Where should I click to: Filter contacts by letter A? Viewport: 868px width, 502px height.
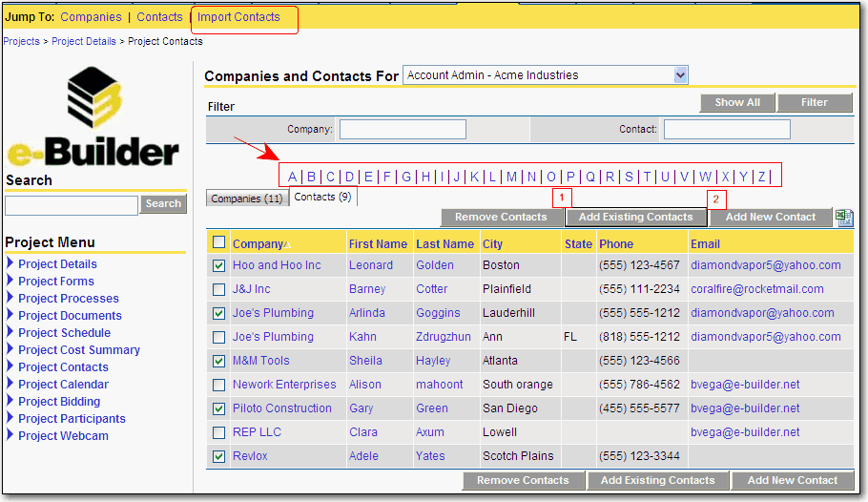click(x=292, y=177)
